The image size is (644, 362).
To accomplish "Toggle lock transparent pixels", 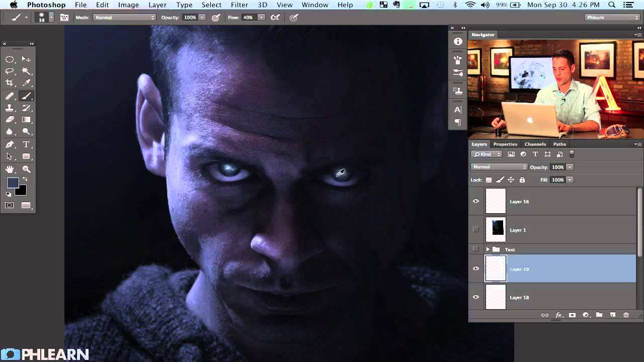I will pyautogui.click(x=489, y=180).
